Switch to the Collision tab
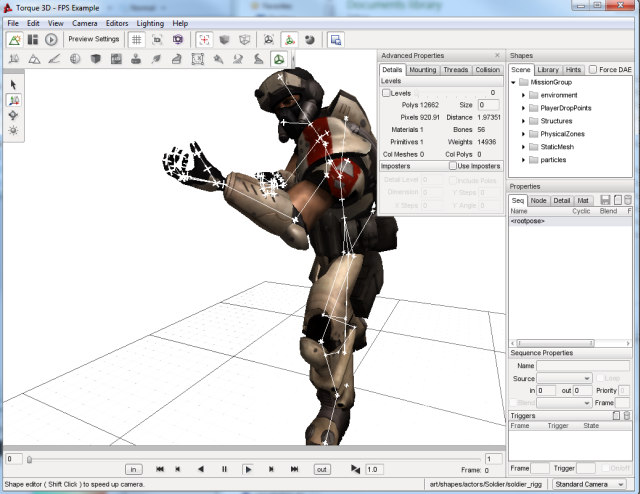 (487, 70)
